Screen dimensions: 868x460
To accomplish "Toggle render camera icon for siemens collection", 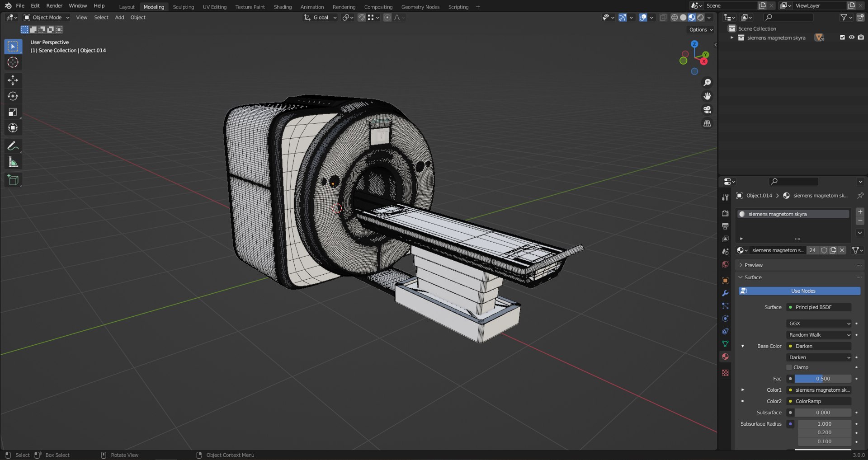I will [x=861, y=38].
